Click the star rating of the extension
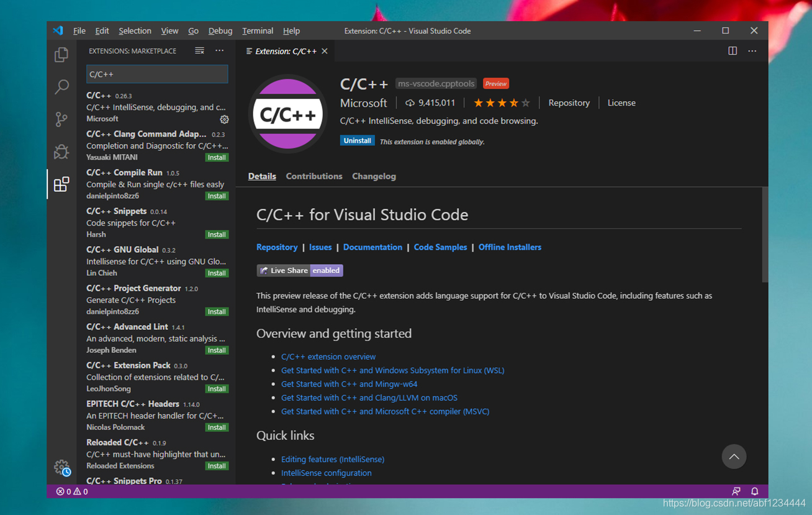Image resolution: width=812 pixels, height=515 pixels. pyautogui.click(x=502, y=103)
